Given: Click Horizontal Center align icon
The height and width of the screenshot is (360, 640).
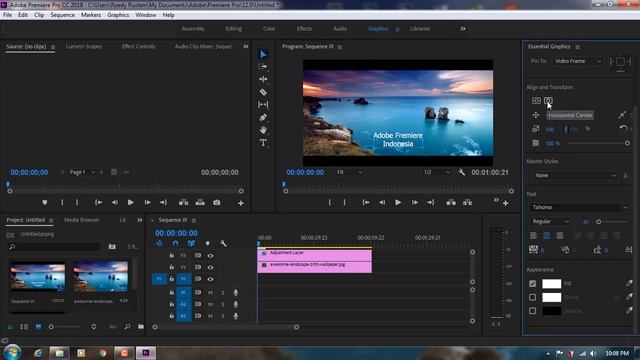Looking at the screenshot, I should [x=548, y=100].
